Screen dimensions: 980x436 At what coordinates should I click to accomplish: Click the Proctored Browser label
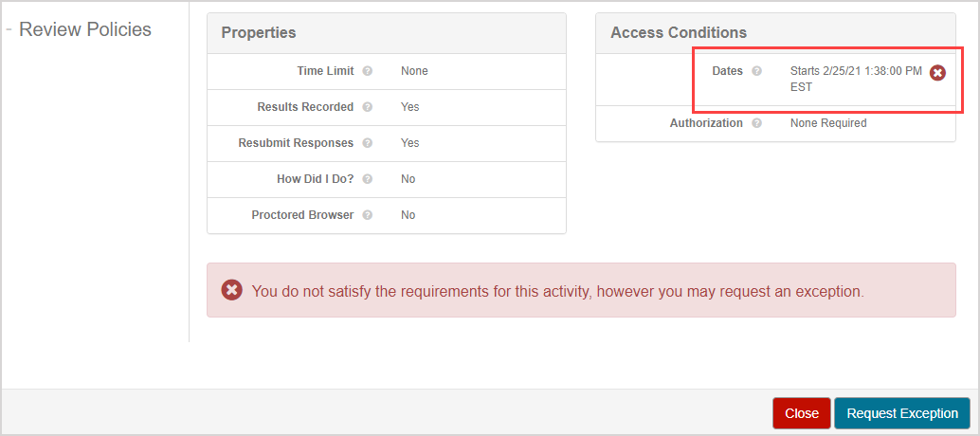302,215
